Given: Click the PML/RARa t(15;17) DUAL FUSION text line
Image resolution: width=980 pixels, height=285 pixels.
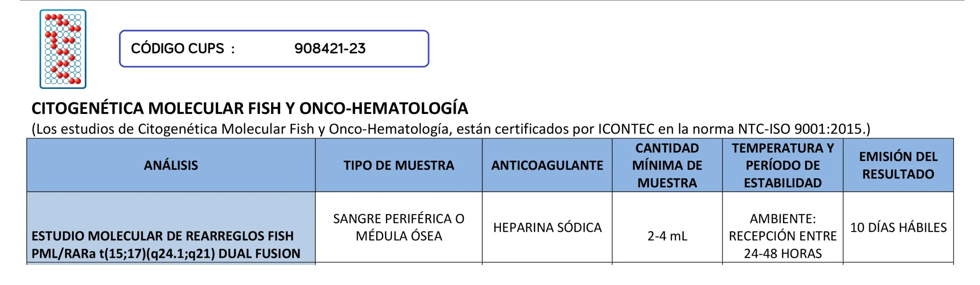Looking at the screenshot, I should click(166, 254).
